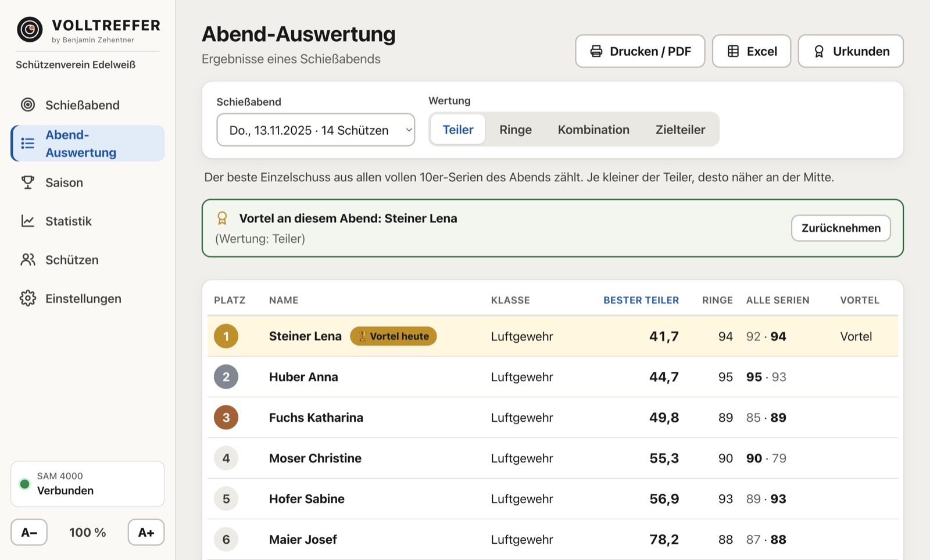
Task: Click the Einstellungen gear icon
Action: (x=28, y=298)
